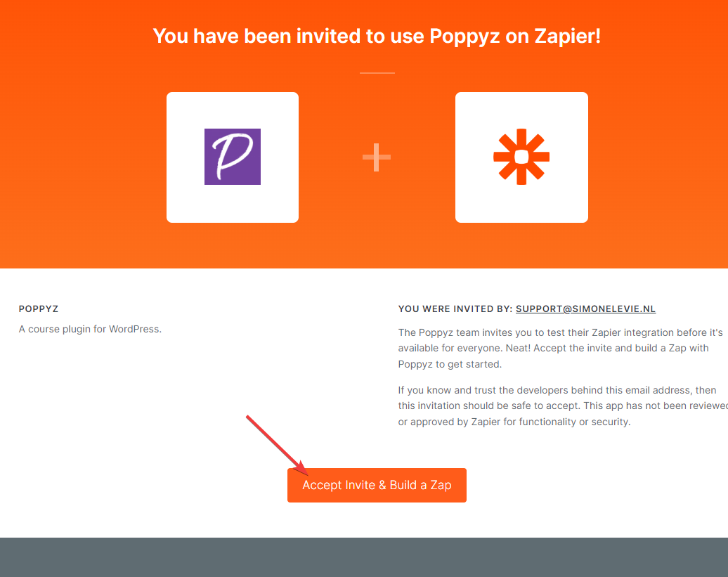Click the "The Poppyz team invites you" paragraph

click(553, 348)
